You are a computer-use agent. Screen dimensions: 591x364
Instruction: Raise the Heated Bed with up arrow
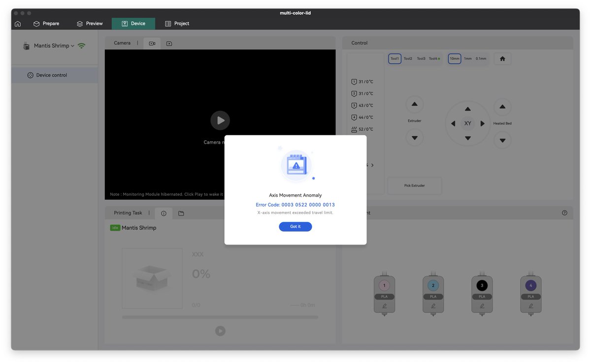pyautogui.click(x=502, y=107)
